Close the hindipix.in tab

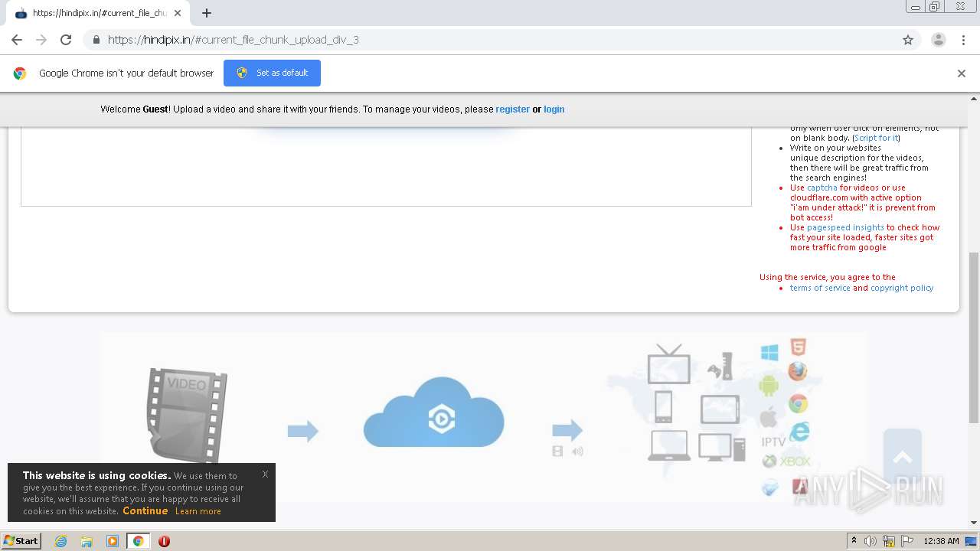178,13
